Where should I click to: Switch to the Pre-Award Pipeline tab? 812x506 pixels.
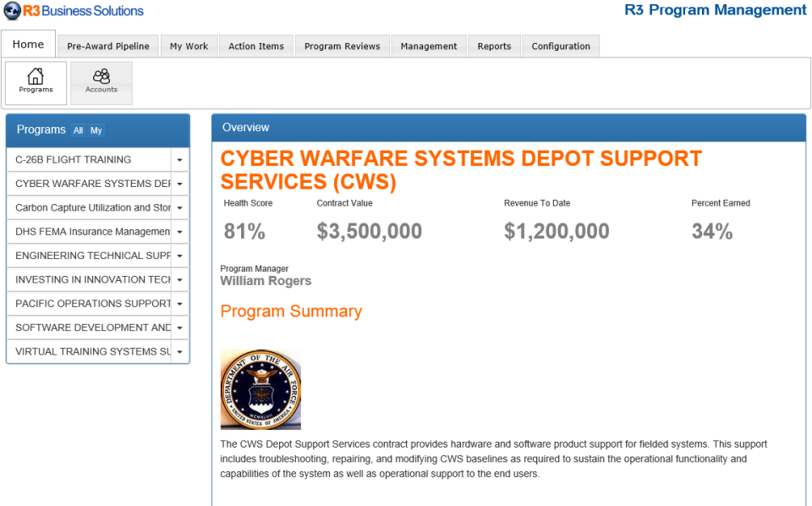[107, 47]
